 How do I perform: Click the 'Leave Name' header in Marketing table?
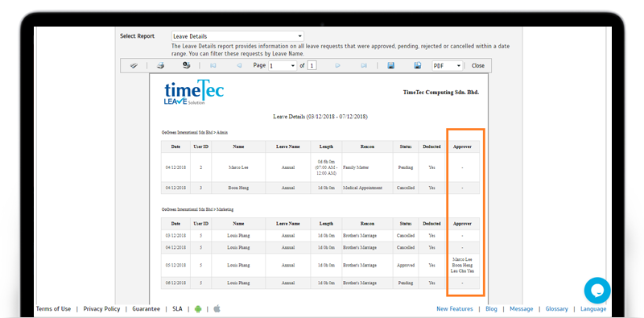pos(288,224)
